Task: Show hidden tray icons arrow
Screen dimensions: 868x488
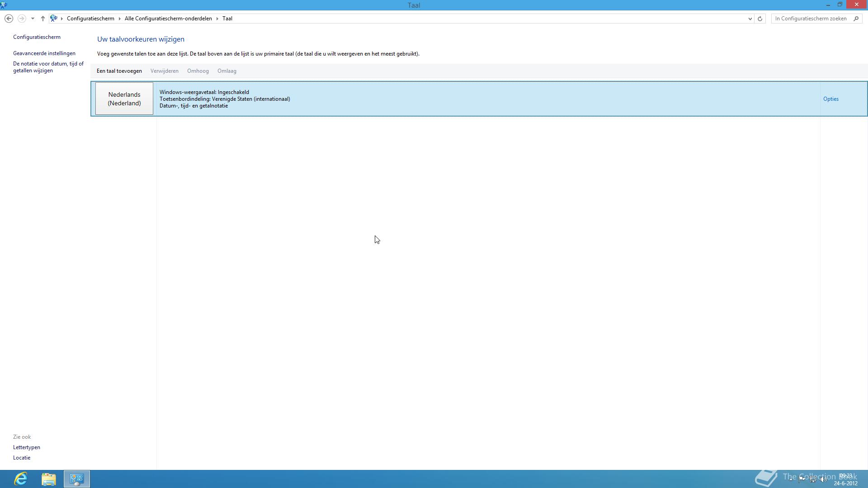Action: point(791,479)
